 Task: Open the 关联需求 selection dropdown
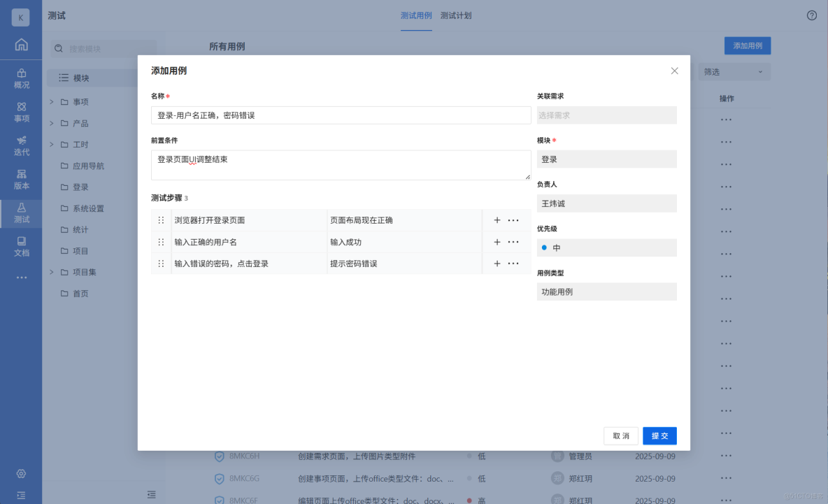click(x=606, y=115)
